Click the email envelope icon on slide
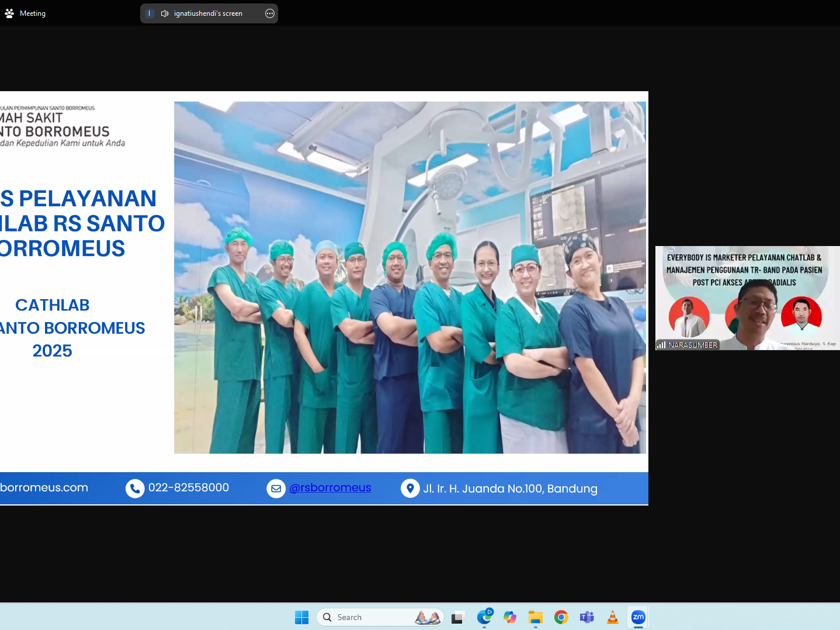The image size is (840, 630). click(x=276, y=488)
